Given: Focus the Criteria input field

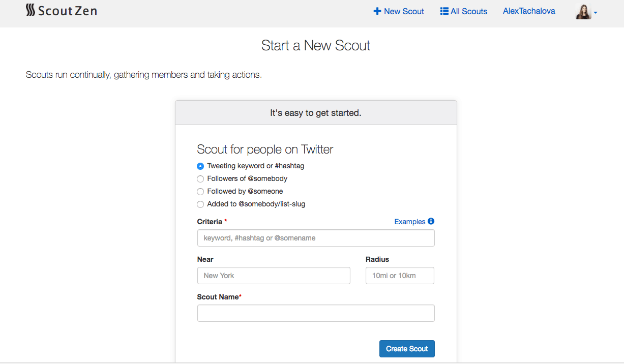Looking at the screenshot, I should (x=316, y=238).
